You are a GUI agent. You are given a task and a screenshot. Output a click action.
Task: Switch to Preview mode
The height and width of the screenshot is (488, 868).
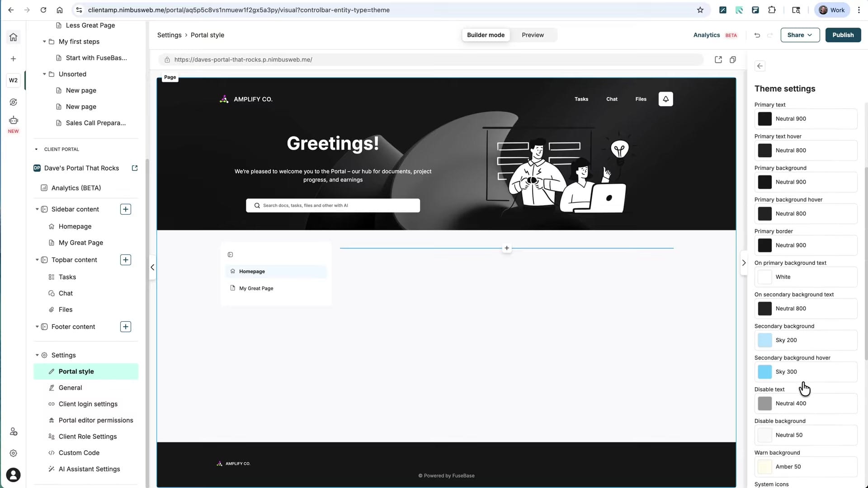533,35
